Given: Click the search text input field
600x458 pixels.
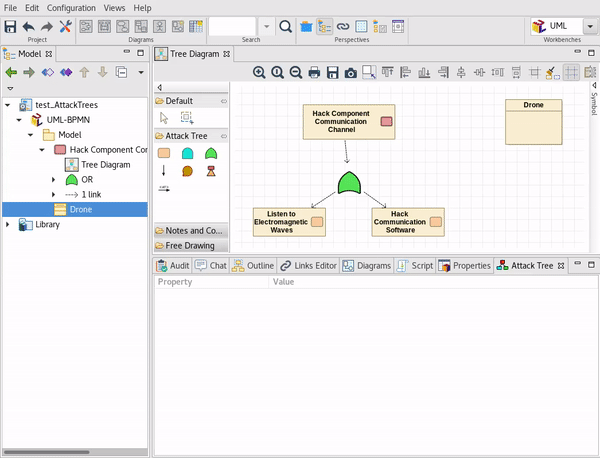Looking at the screenshot, I should (233, 26).
